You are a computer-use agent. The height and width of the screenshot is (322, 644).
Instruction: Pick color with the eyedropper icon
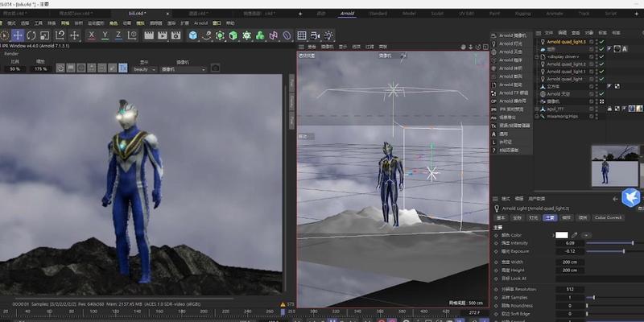(x=574, y=235)
